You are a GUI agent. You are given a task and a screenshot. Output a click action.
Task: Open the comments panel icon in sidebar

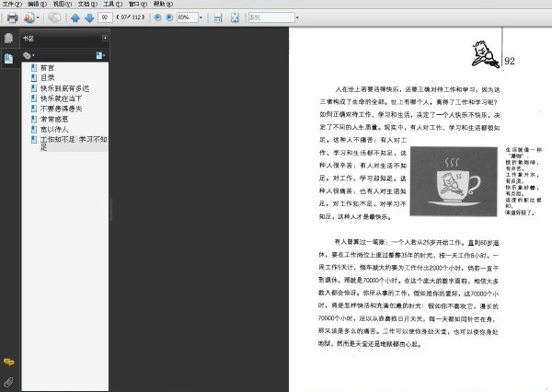(x=9, y=362)
